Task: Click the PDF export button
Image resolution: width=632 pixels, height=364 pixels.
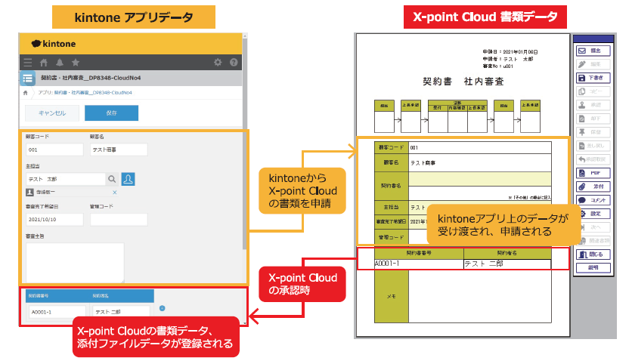Action: (593, 173)
